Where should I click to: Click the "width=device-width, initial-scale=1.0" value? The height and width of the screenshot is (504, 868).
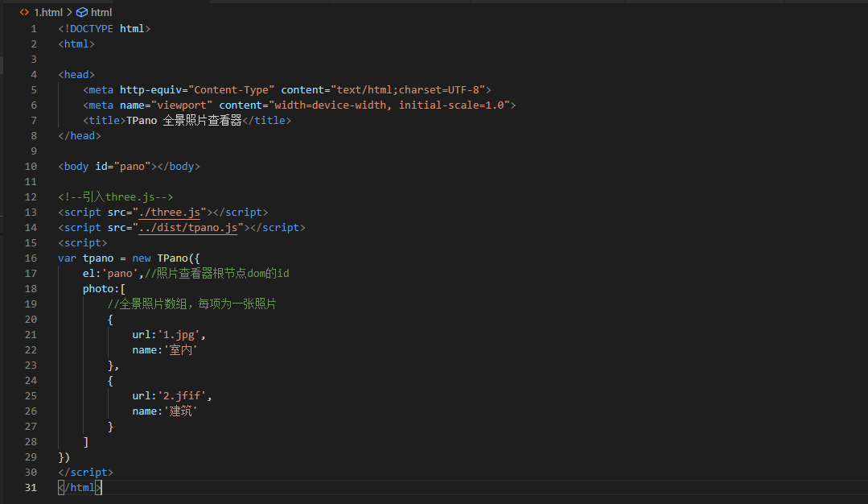pos(389,105)
